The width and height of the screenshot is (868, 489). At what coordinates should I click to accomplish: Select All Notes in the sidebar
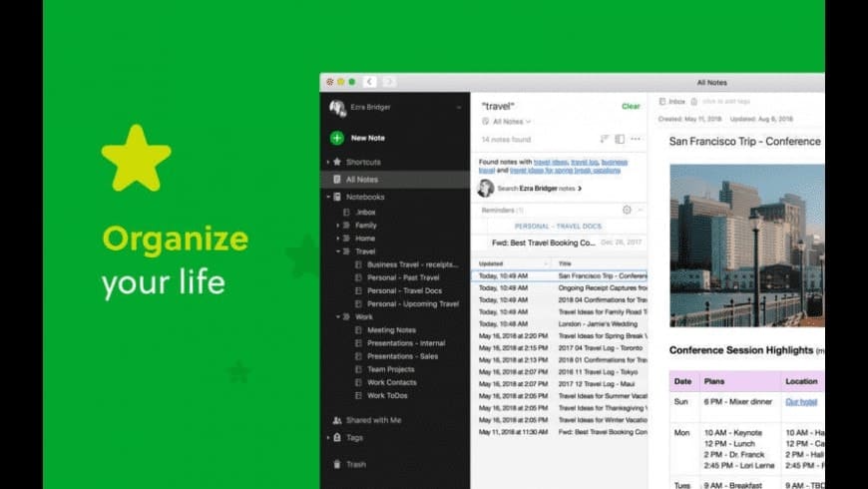point(361,180)
